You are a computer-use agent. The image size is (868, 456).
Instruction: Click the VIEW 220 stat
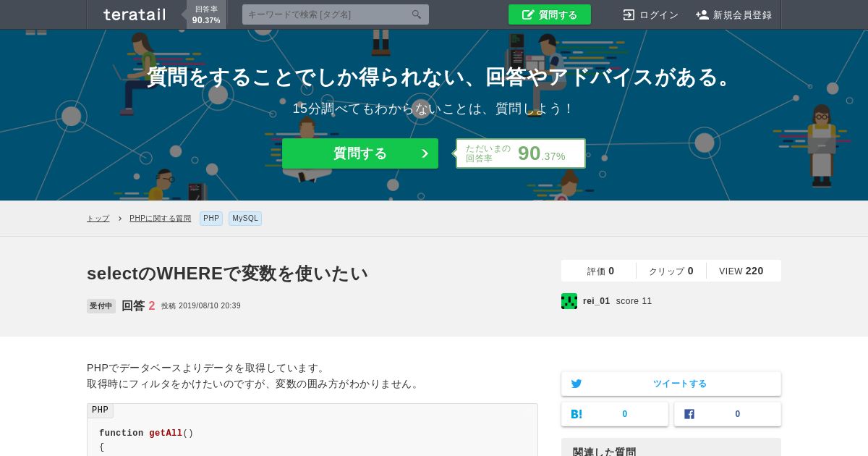pyautogui.click(x=741, y=271)
